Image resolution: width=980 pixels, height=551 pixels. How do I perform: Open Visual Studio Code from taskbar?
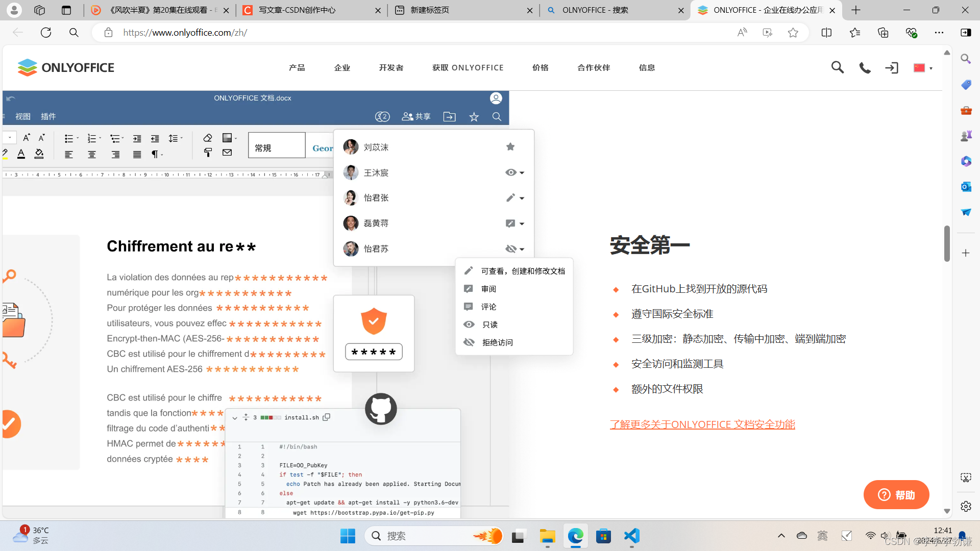pyautogui.click(x=631, y=536)
